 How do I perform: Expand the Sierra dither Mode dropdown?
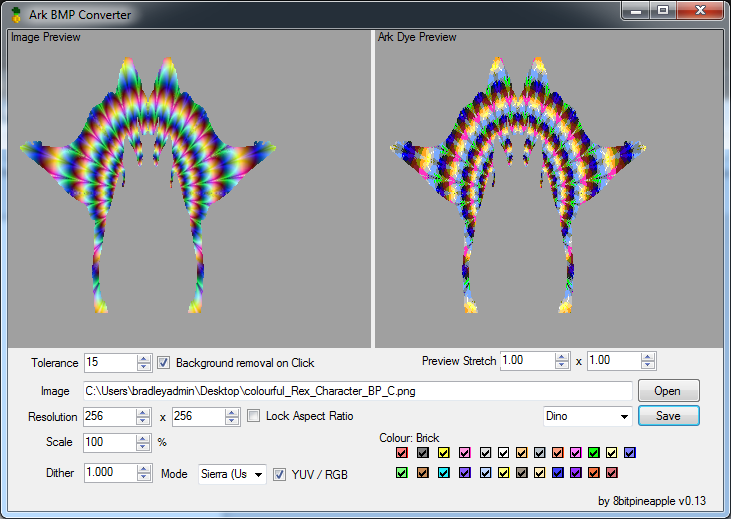point(232,474)
